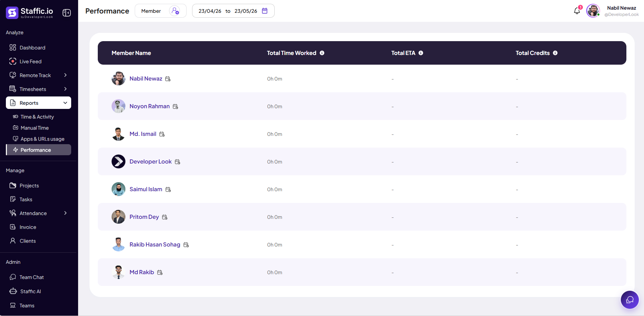
Task: Click the member search user icon
Action: [x=175, y=11]
